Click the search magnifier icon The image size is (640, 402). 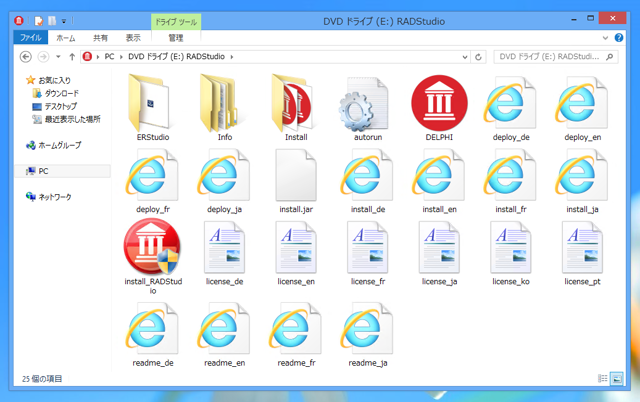coord(610,57)
